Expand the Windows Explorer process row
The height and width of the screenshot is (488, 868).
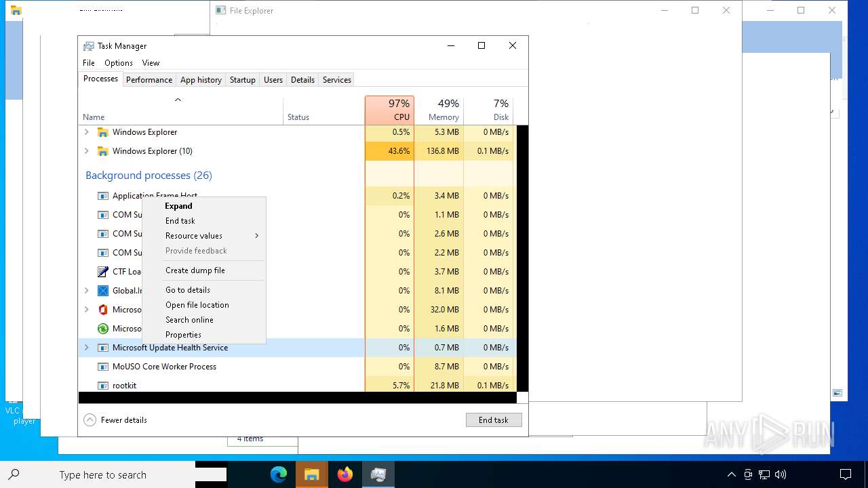coord(86,132)
